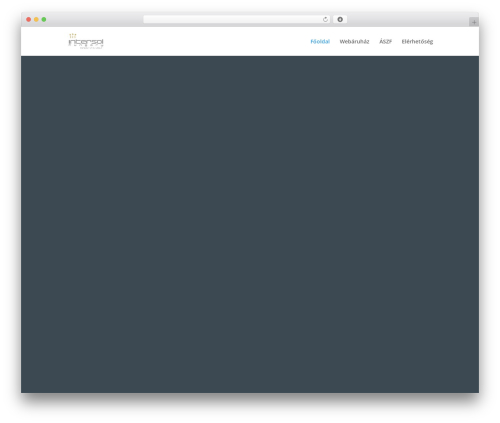
Task: Reload the page with the refresh icon
Action: 325,19
